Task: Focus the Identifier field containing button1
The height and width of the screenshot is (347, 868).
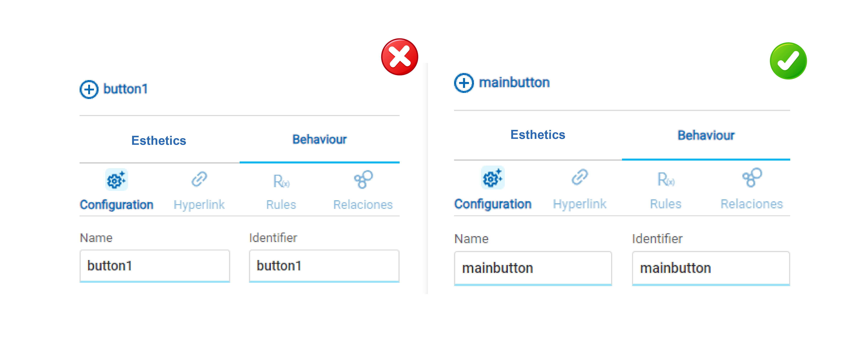Action: coord(324,266)
